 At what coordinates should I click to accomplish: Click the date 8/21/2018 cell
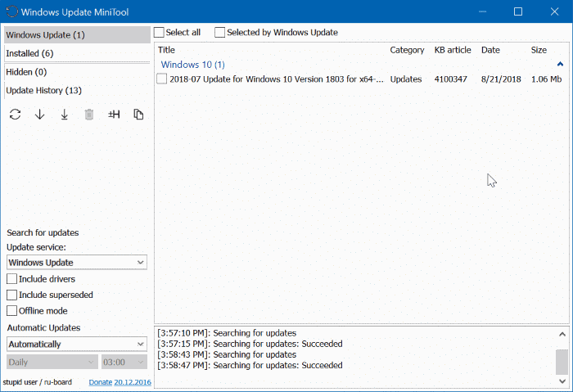[x=501, y=79]
